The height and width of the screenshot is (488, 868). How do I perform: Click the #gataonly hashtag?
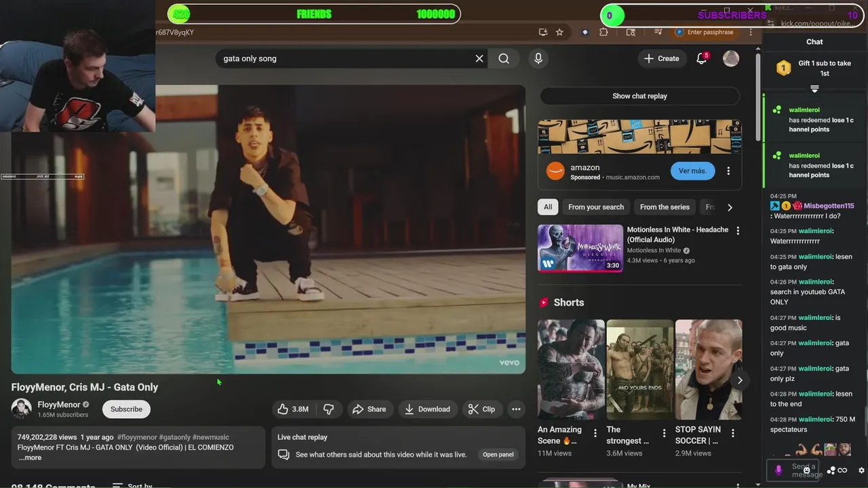pos(174,437)
